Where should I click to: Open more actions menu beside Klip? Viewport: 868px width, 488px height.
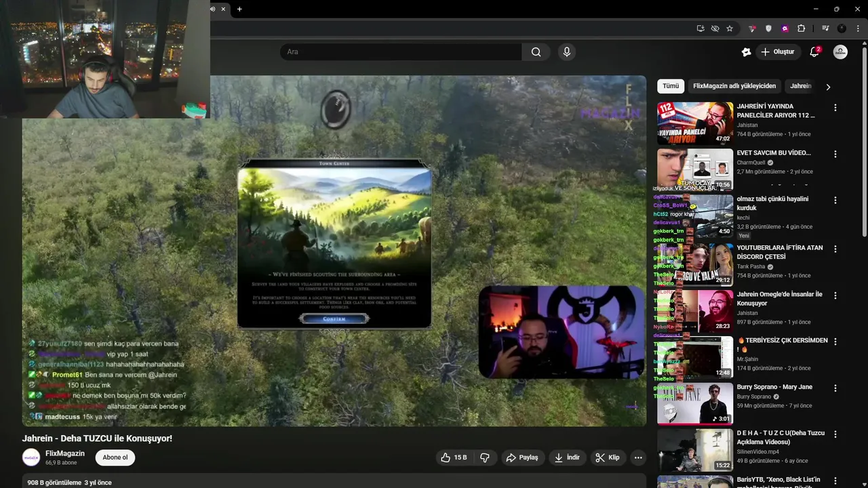(638, 457)
